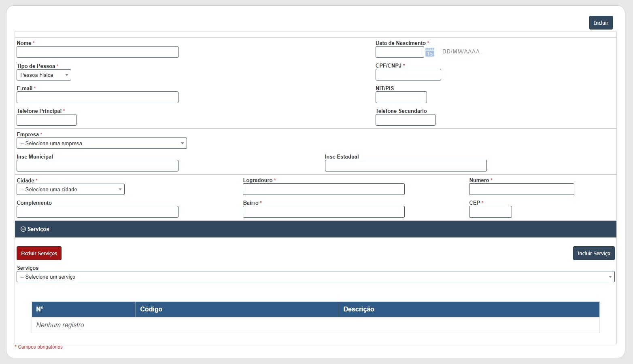Focus the Complemento input field
This screenshot has width=633, height=364.
pyautogui.click(x=98, y=212)
